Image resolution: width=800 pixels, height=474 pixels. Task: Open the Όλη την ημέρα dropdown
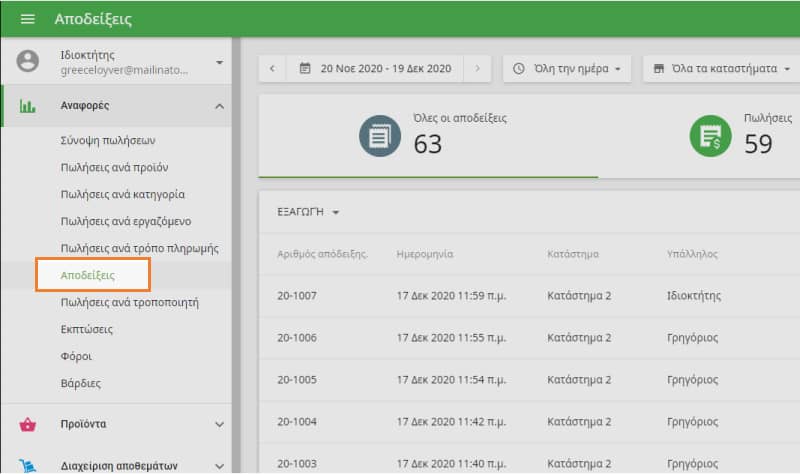point(566,69)
